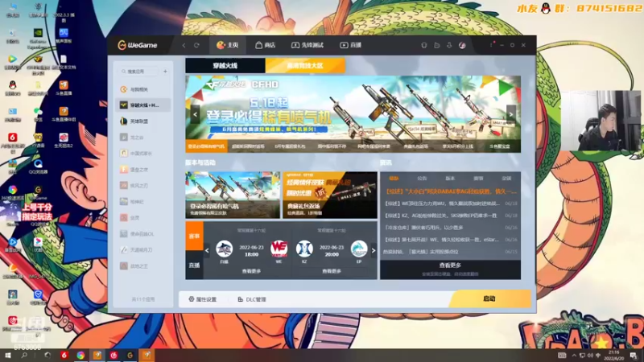
Task: Select the 直播 tab beside match schedule
Action: pos(194,265)
